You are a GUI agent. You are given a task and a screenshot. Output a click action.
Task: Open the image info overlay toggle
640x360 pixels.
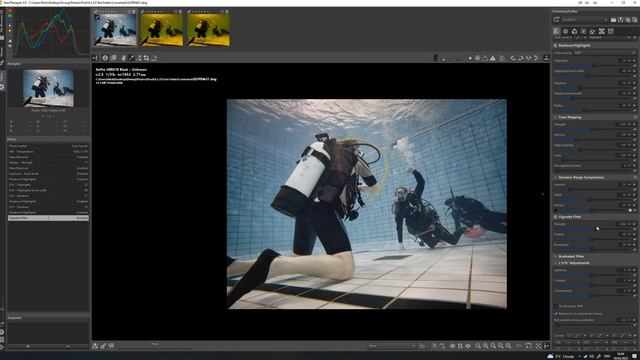[105, 58]
